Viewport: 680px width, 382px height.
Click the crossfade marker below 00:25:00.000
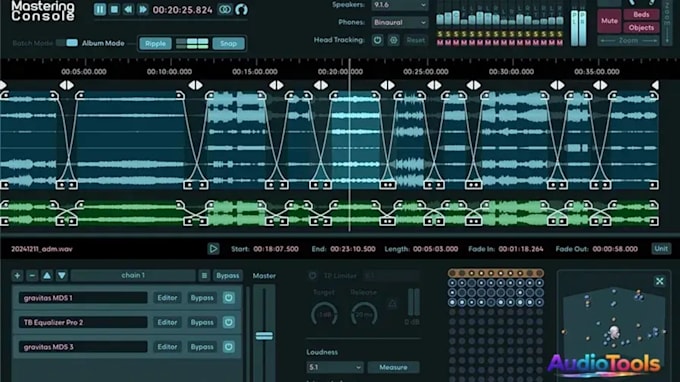pyautogui.click(x=434, y=85)
